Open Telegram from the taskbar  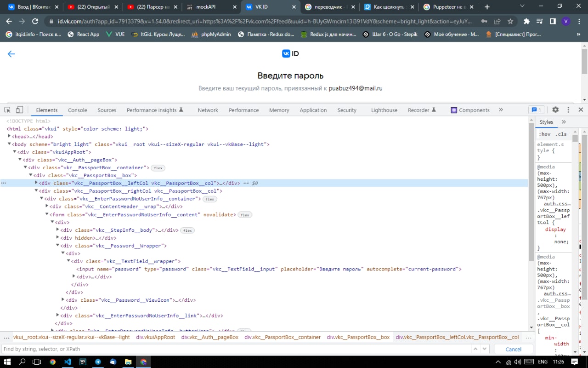pos(98,362)
